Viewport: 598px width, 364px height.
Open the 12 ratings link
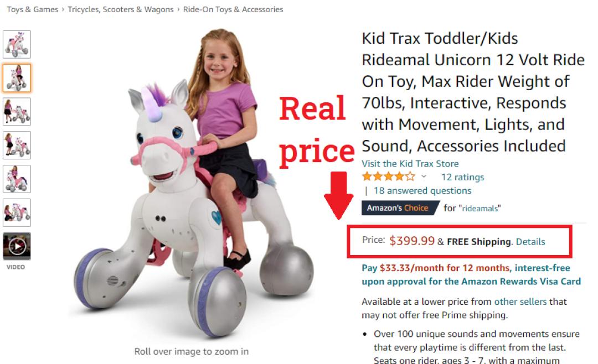(x=462, y=177)
